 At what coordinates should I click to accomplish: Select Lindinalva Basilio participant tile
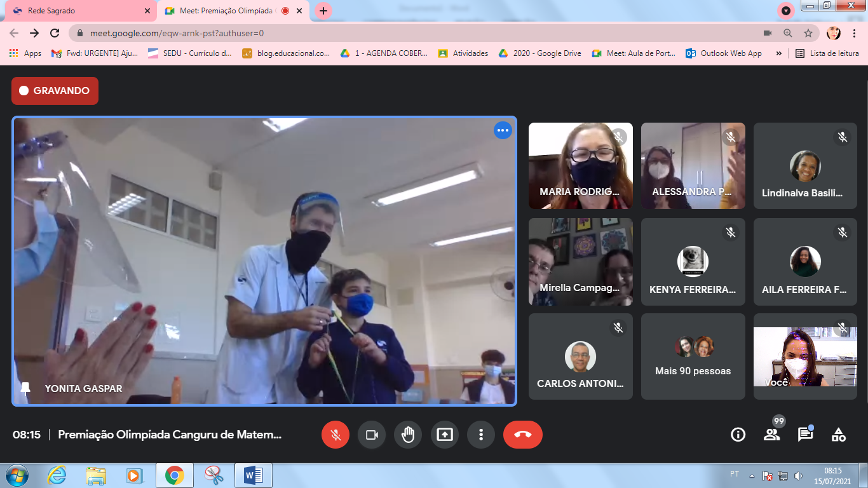[x=805, y=166]
